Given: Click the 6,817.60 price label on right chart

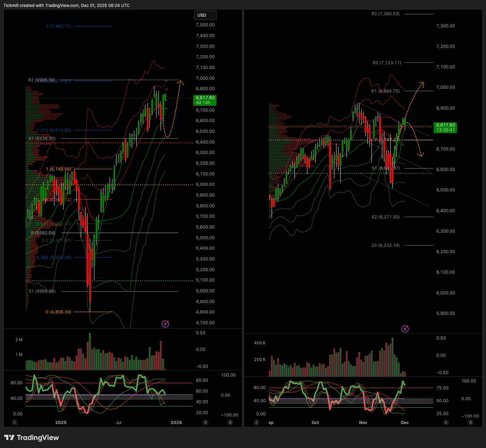Looking at the screenshot, I should point(445,127).
